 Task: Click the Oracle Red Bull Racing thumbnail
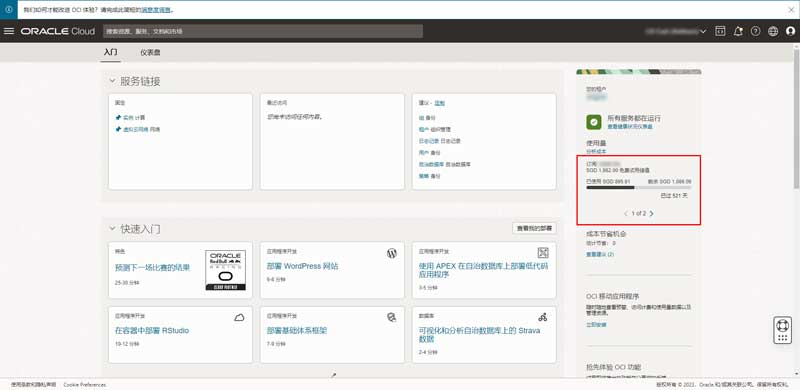coord(226,270)
